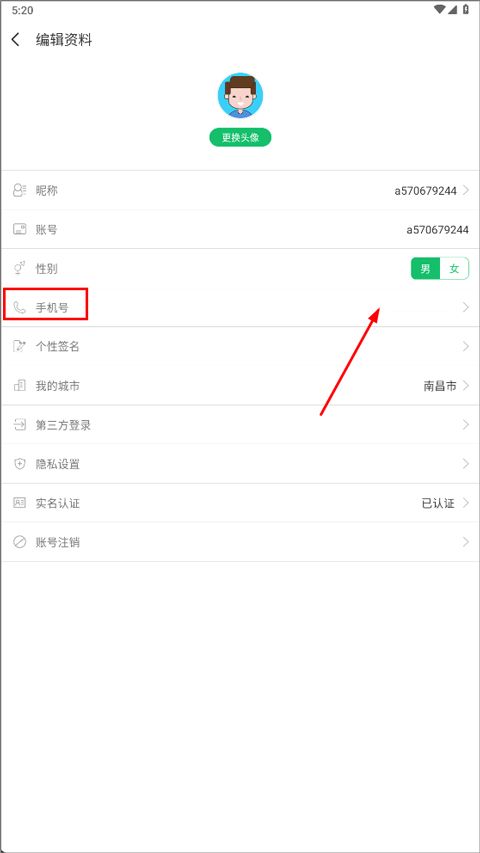The width and height of the screenshot is (480, 853).
Task: Expand city selection chevron beside 南昌市
Action: pos(466,386)
